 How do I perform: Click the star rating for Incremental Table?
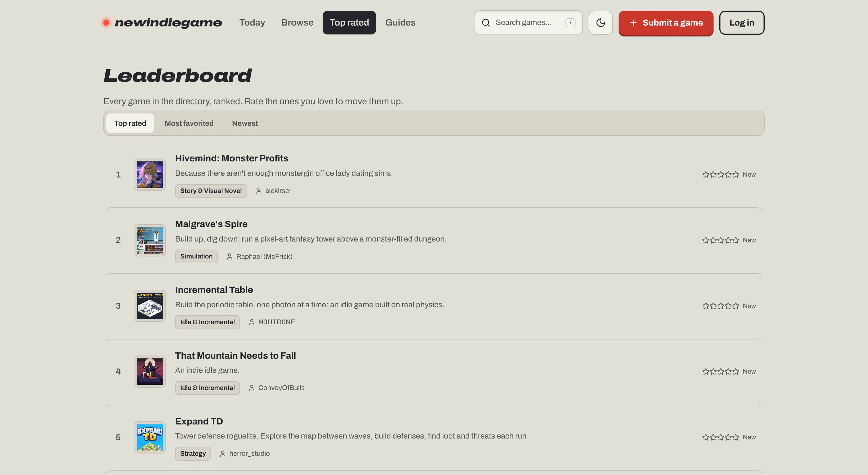pos(720,306)
